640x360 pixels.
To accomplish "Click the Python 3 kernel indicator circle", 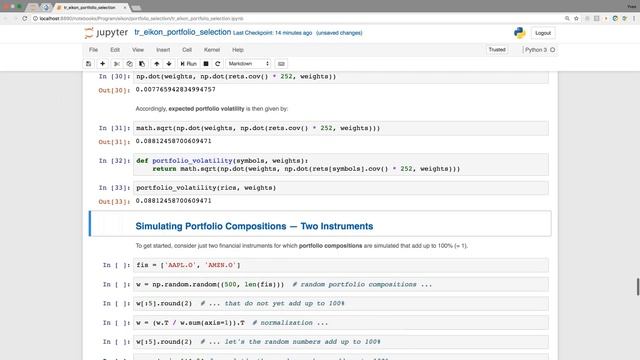I will tap(553, 50).
